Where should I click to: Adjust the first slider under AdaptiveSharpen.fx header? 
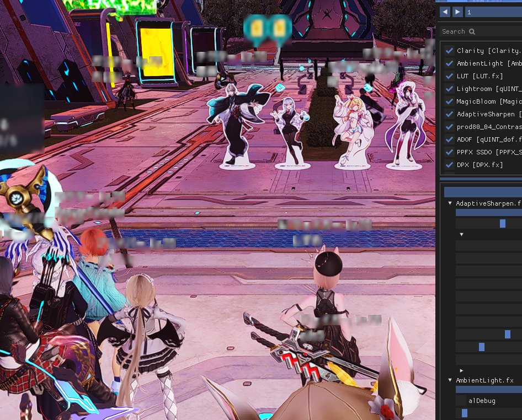pos(489,223)
